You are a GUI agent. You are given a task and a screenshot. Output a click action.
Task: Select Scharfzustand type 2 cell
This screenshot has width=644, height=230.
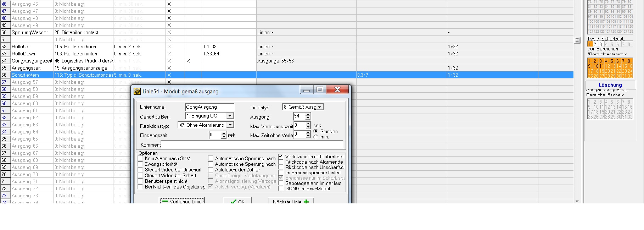point(595,44)
